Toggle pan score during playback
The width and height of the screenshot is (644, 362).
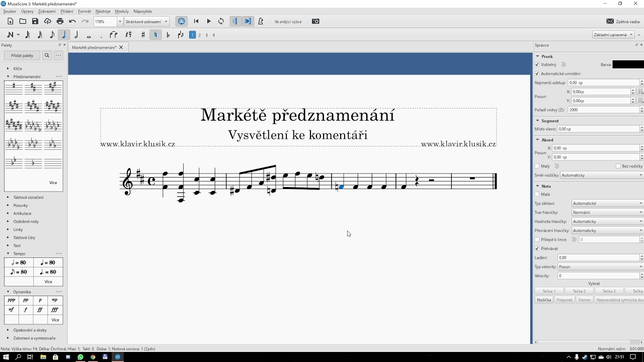[248, 21]
